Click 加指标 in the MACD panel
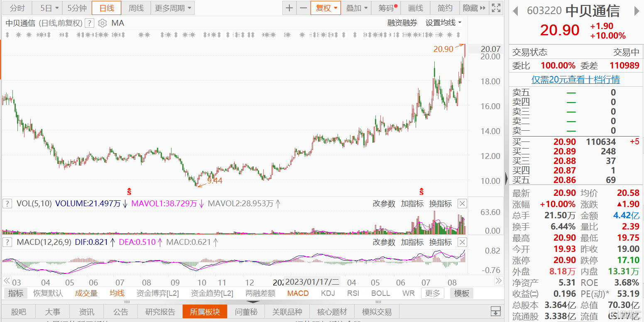Viewport: 644px width, 322px height. [412, 242]
